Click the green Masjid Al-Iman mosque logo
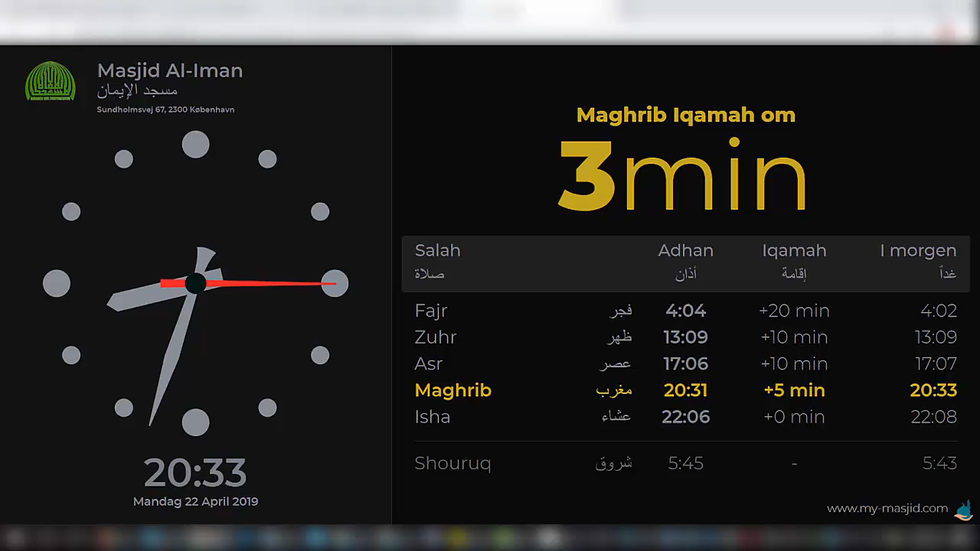The image size is (980, 551). (x=50, y=81)
